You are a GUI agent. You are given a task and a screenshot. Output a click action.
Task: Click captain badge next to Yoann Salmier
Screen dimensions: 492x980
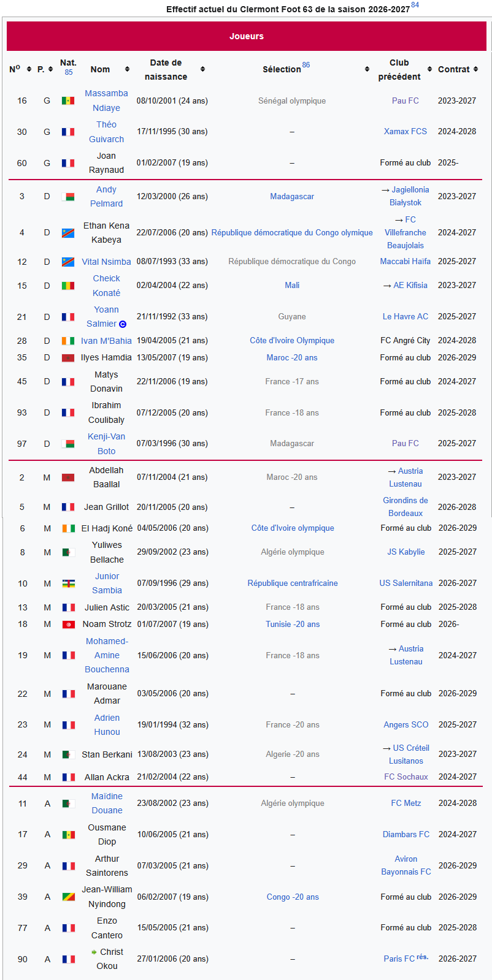coord(123,324)
